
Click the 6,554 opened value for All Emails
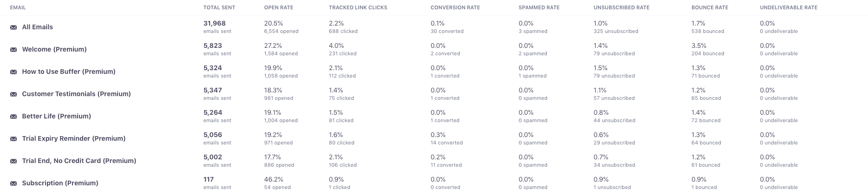coord(281,31)
